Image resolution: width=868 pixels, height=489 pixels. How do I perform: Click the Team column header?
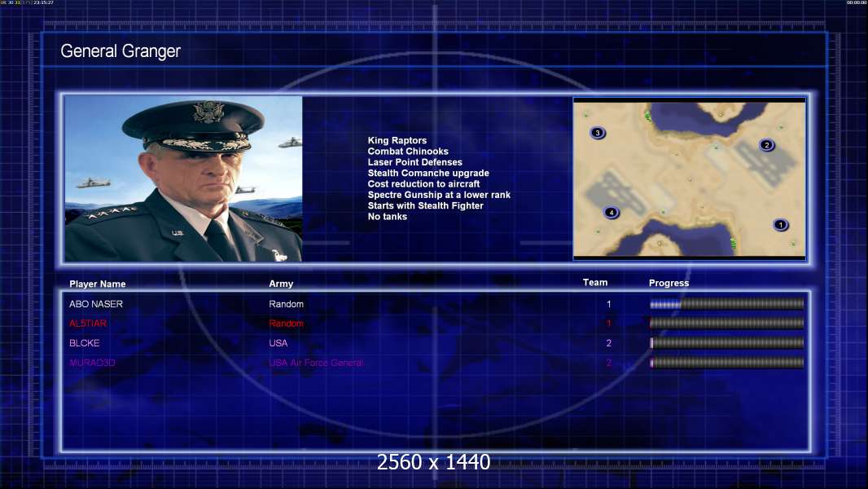(595, 283)
